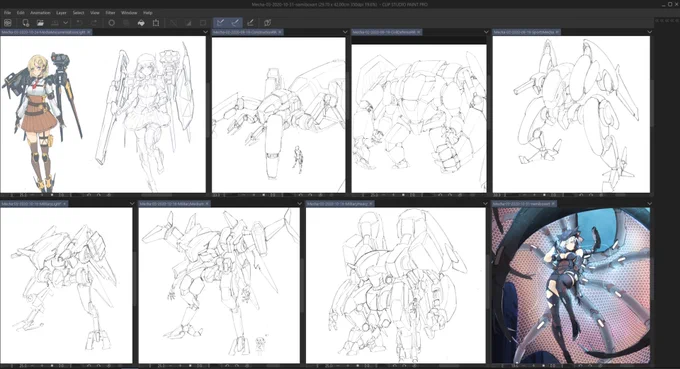Expand the Save options dropdown arrow
Image resolution: width=680 pixels, height=369 pixels.
click(x=65, y=23)
